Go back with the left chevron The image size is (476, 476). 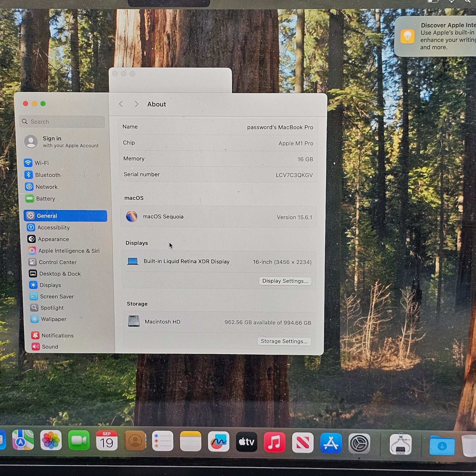(x=121, y=104)
